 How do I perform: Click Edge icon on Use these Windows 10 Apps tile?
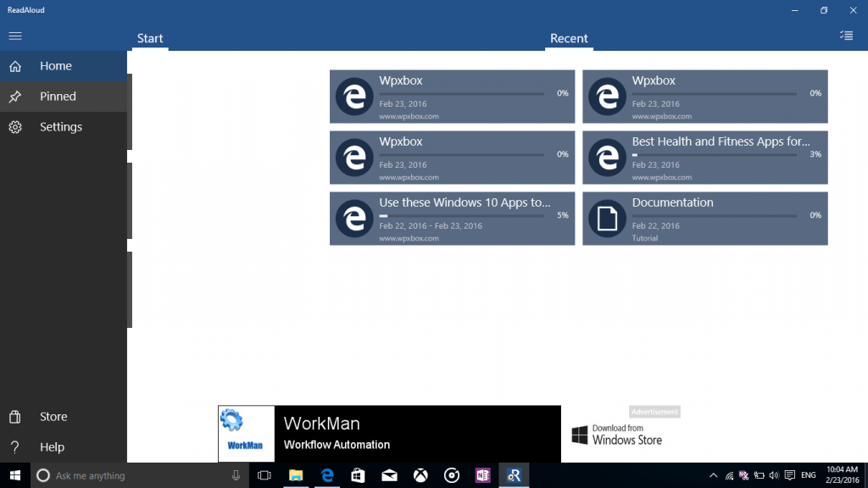tap(354, 219)
